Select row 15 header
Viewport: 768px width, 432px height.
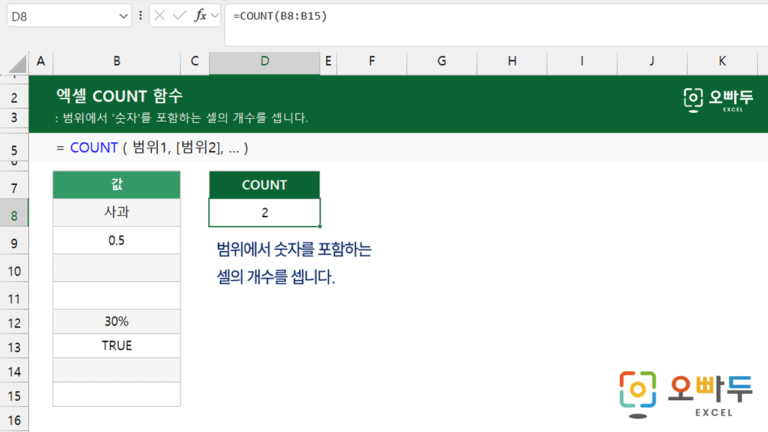tap(14, 395)
